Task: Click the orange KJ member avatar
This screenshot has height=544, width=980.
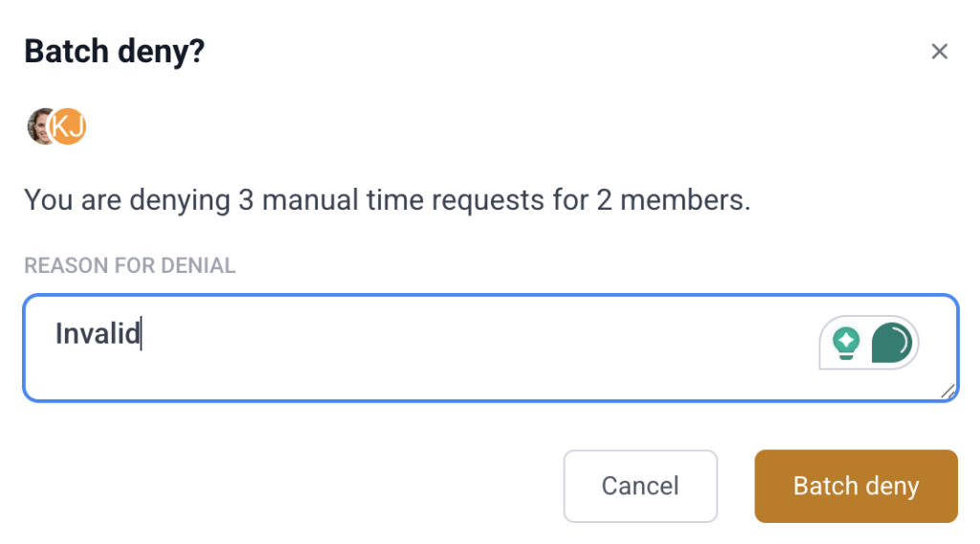Action: (70, 126)
